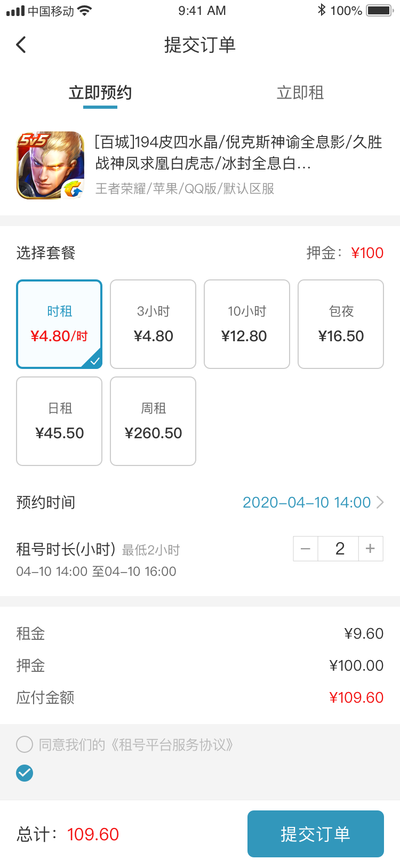Increase rental hours with plus button

tap(371, 549)
